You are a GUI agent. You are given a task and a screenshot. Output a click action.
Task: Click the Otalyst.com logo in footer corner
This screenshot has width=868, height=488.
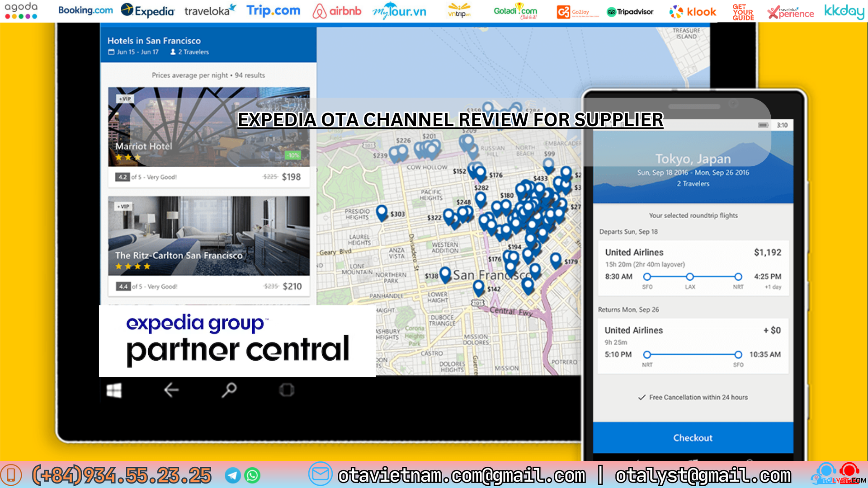click(x=839, y=474)
